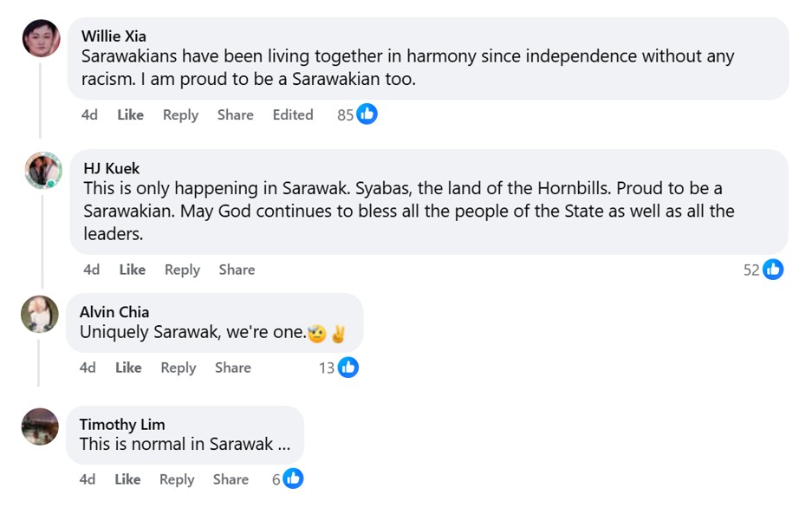Open the Willie Xia profile name link
This screenshot has height=508, width=812.
114,36
